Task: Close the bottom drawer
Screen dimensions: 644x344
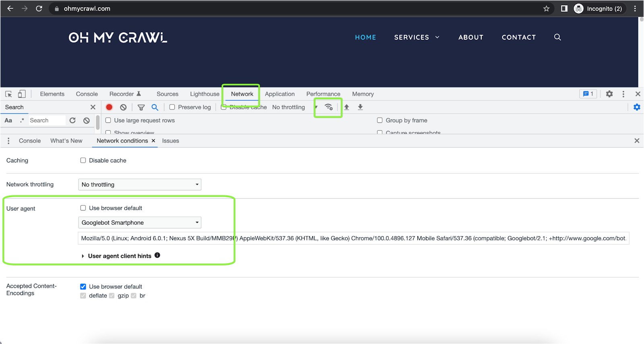Action: [x=637, y=141]
